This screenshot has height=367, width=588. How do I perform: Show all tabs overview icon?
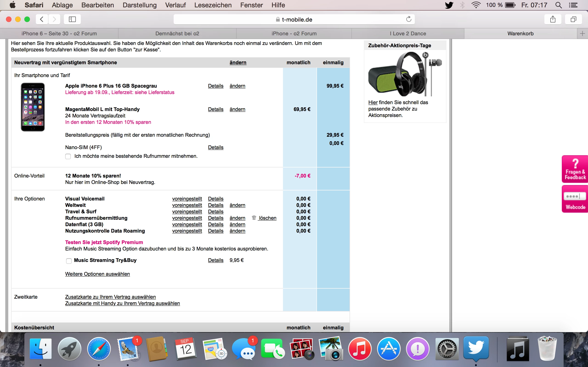pyautogui.click(x=573, y=19)
